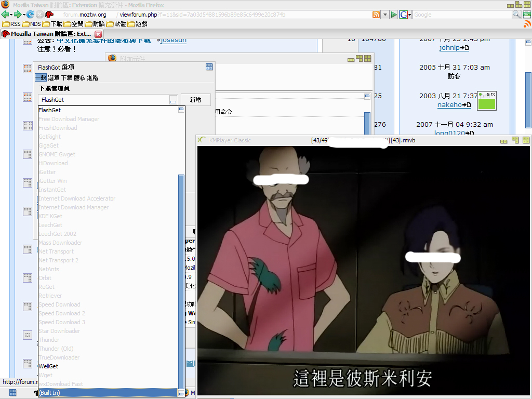532x399 pixels.
Task: Close the Mozilla Taiwan forum tab
Action: click(98, 34)
